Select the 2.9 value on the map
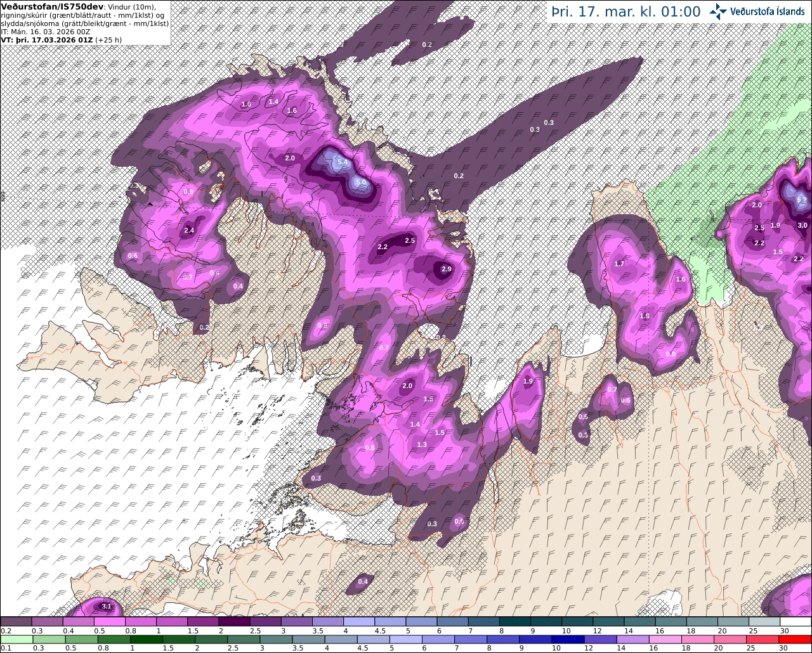 point(446,269)
